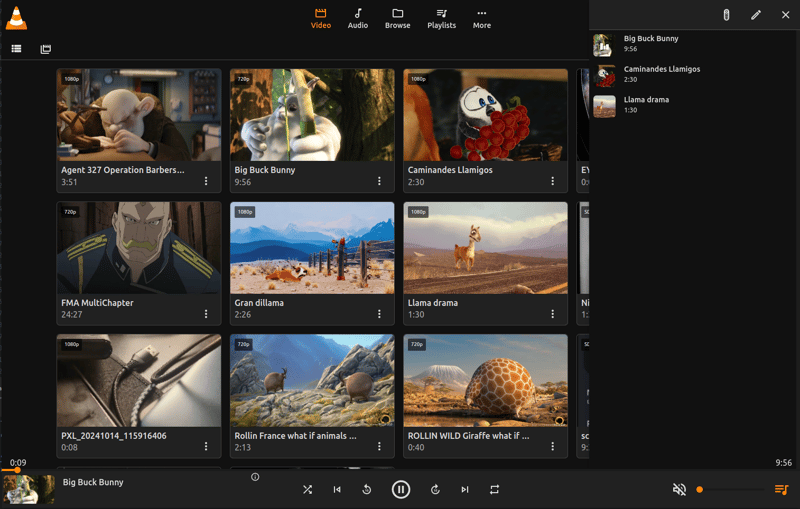The image size is (800, 509).
Task: Click the Rollin France what if animals title
Action: coord(295,436)
